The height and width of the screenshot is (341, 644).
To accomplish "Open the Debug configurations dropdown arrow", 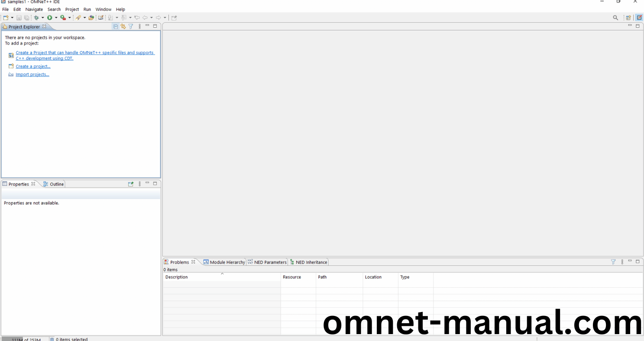I will (x=42, y=18).
